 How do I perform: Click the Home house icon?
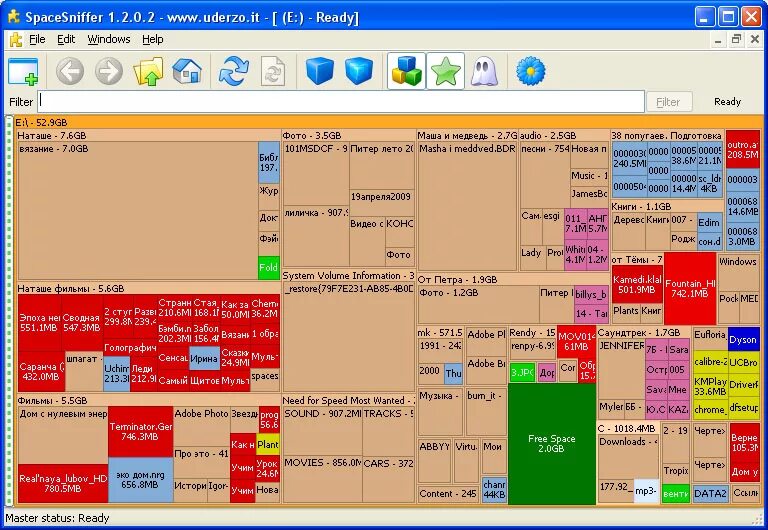[x=187, y=72]
